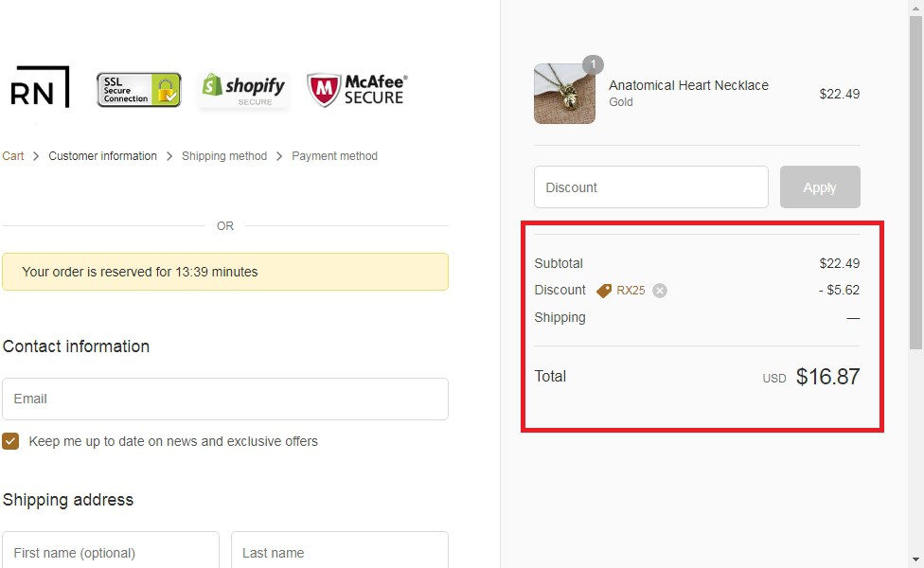Focus the Discount code field
This screenshot has width=924, height=568.
click(650, 187)
